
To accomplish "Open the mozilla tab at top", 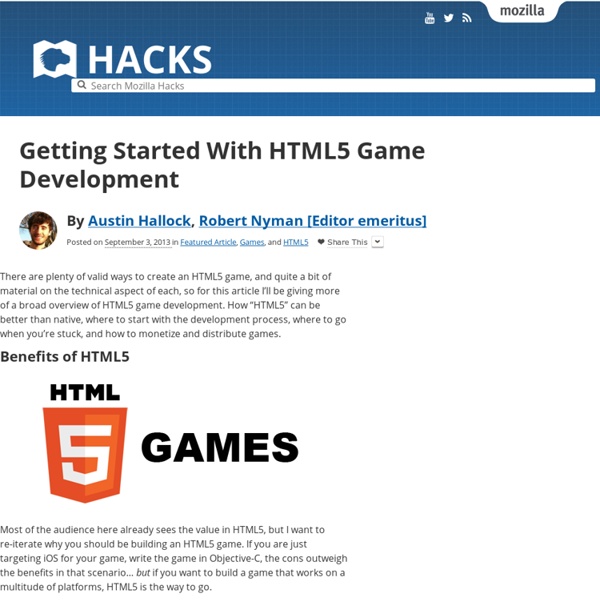I will click(522, 11).
